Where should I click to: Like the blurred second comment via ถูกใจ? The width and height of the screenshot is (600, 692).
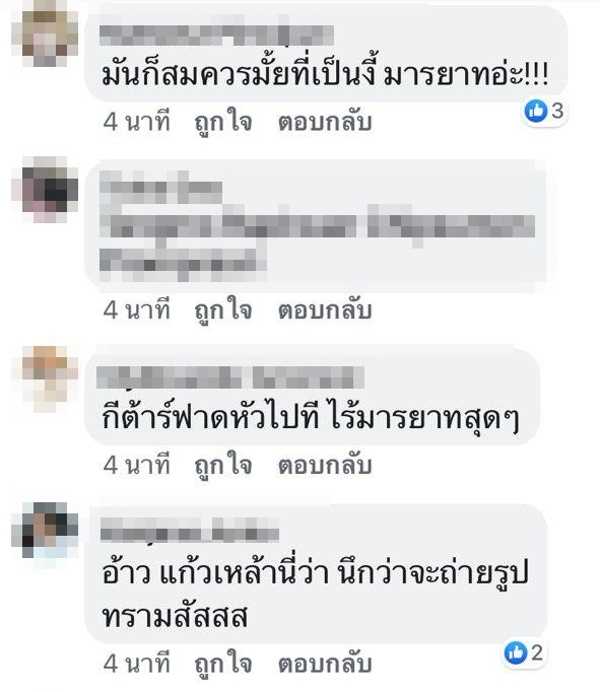click(223, 310)
